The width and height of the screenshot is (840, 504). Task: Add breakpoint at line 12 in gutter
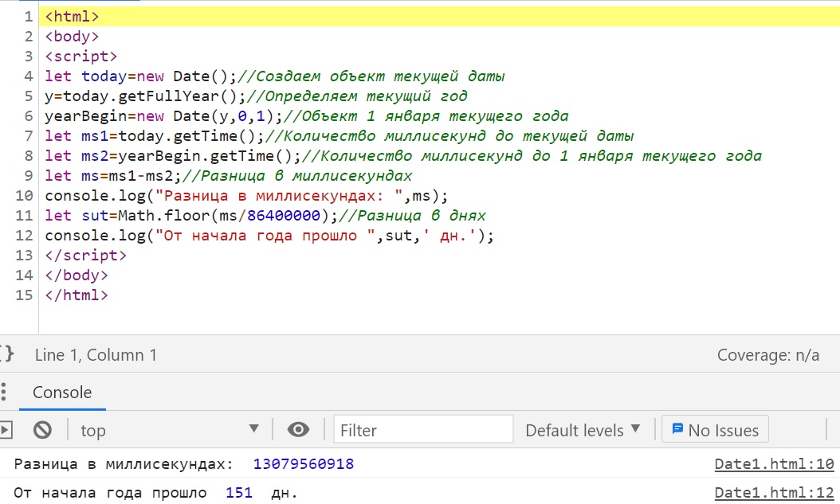(24, 236)
